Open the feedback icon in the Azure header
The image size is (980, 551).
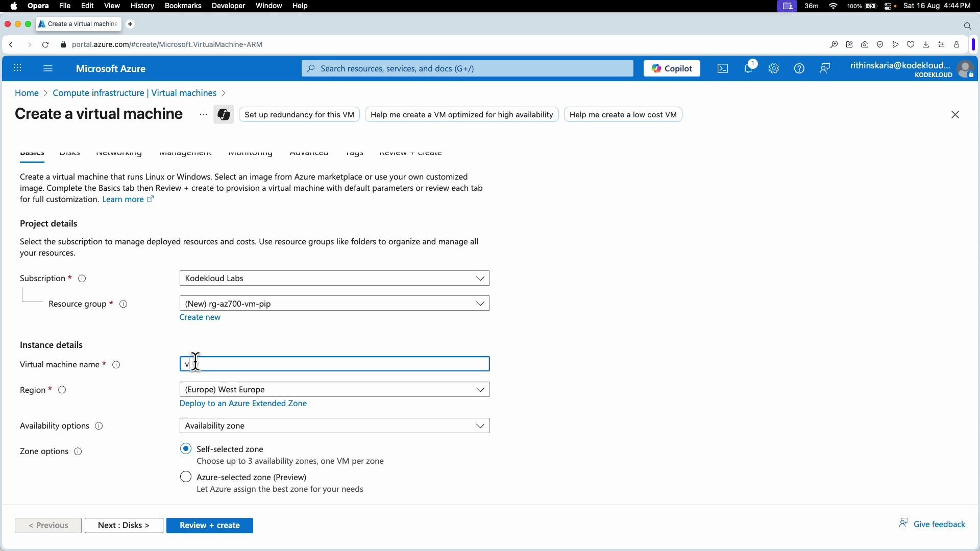(x=825, y=68)
